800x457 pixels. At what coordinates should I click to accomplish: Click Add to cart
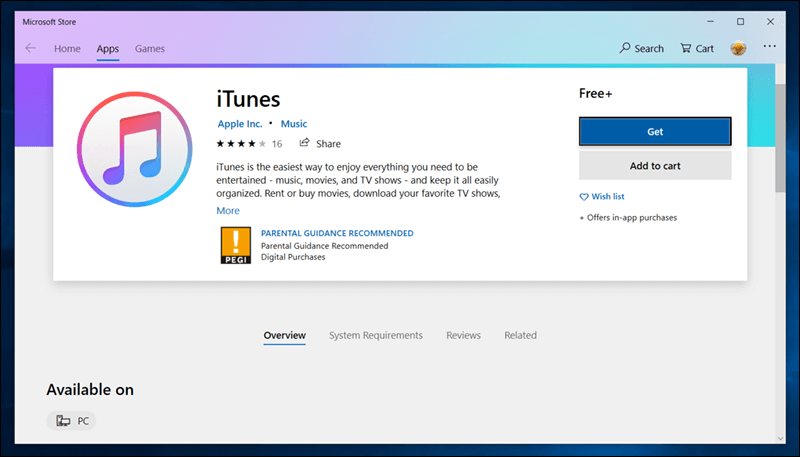click(x=655, y=166)
